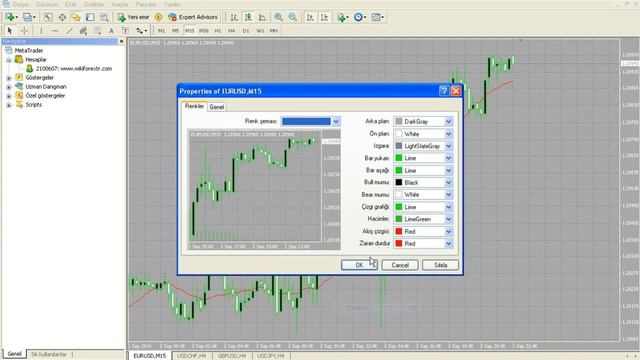Switch to line chart view

coord(262,17)
